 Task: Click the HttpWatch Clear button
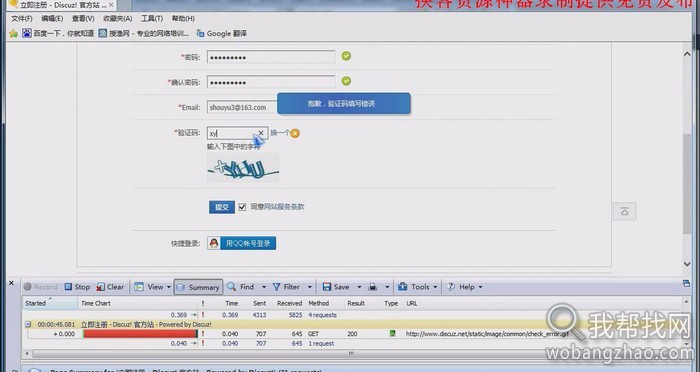coord(110,287)
